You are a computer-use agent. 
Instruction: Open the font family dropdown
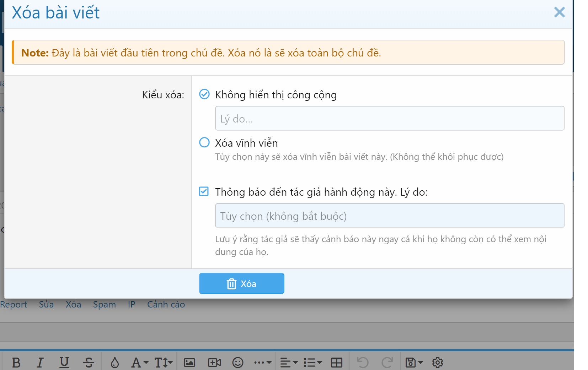coord(139,363)
